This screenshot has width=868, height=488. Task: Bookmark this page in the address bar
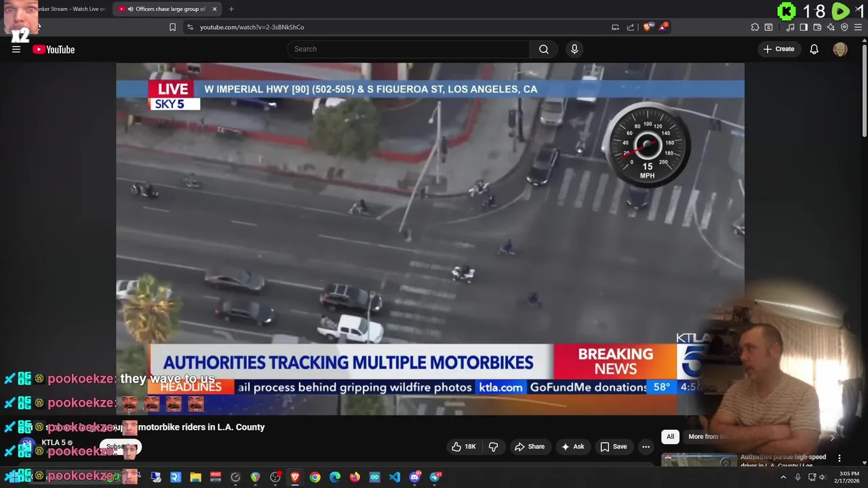tap(172, 27)
